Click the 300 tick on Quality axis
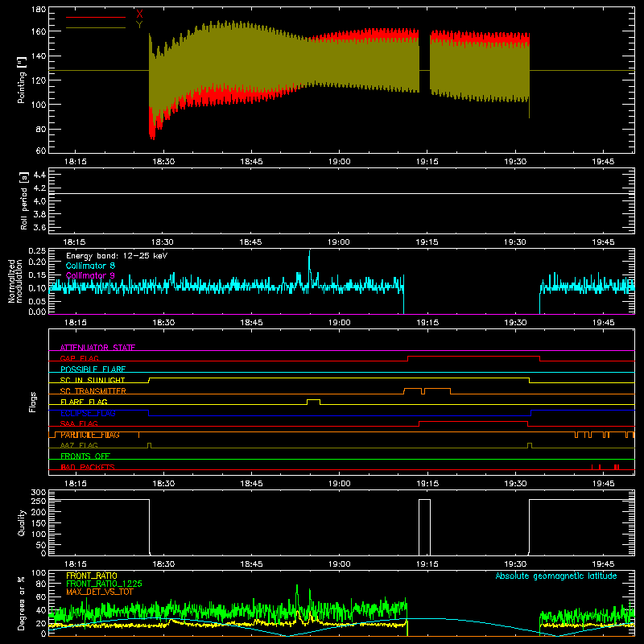Screen dimensions: 644x644 [39, 493]
